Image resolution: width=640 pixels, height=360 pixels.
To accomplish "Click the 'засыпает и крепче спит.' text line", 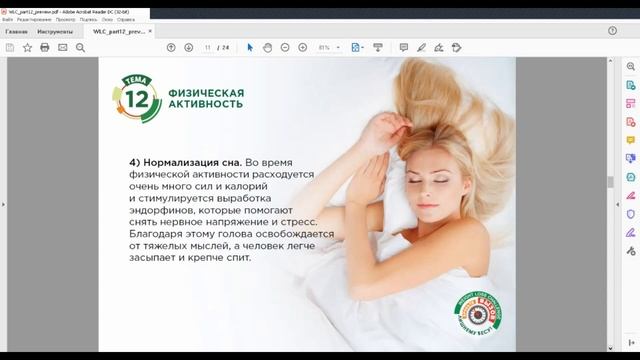I will click(190, 258).
